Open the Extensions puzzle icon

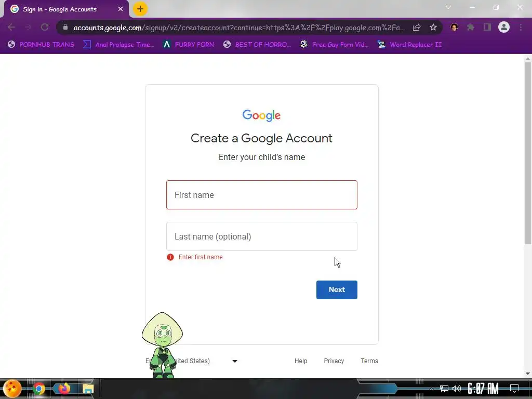pos(471,27)
